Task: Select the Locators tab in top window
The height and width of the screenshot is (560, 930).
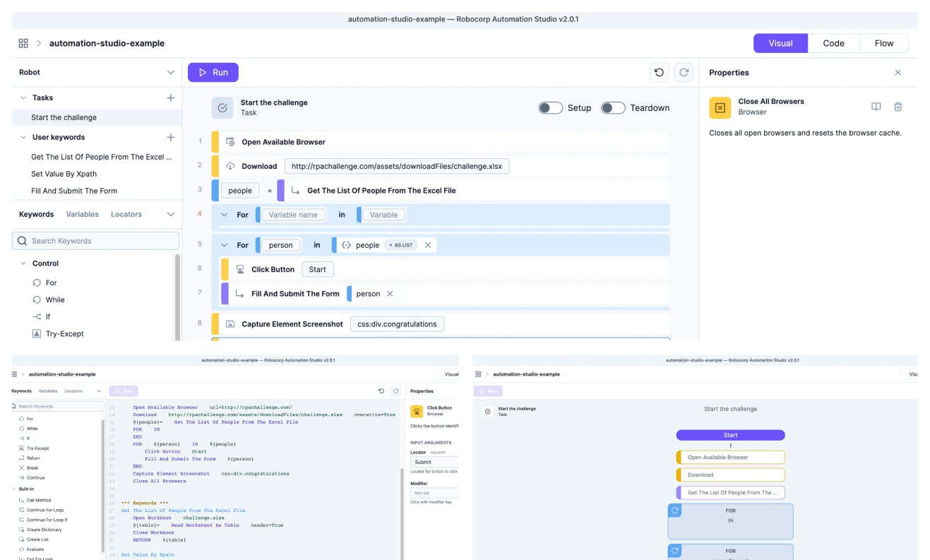Action: [x=126, y=214]
